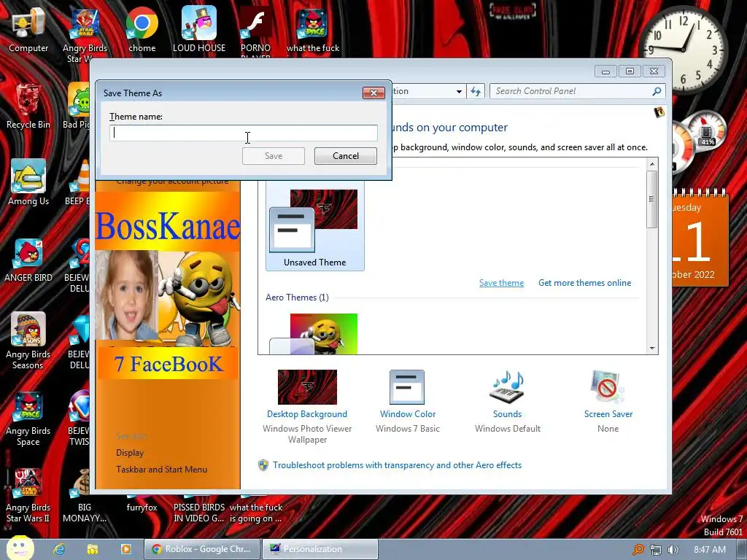
Task: Click the Save theme link
Action: 501,283
